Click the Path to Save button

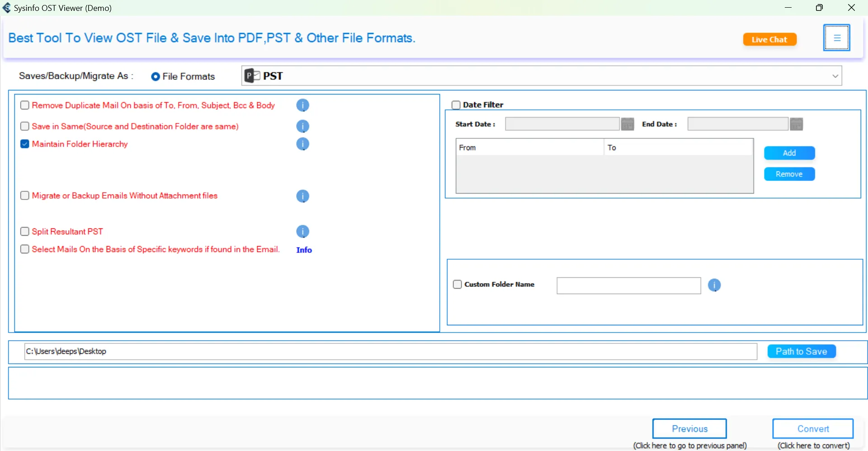(802, 351)
